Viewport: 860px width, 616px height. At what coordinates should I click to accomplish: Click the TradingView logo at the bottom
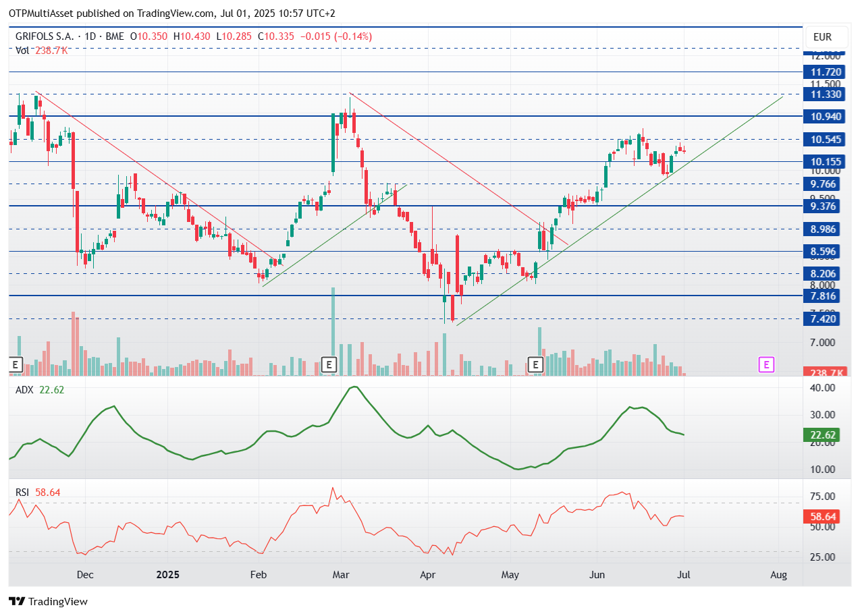(48, 601)
